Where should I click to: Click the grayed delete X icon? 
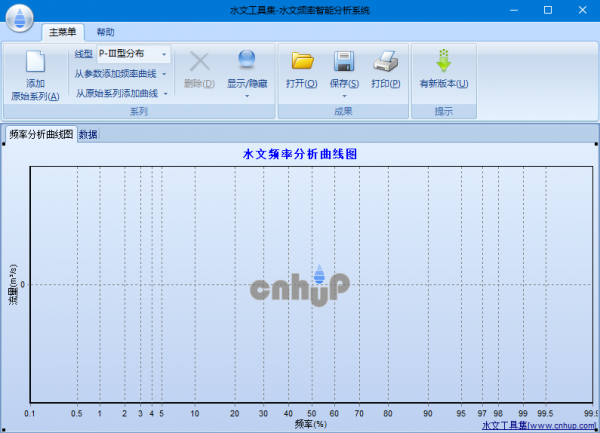[x=199, y=62]
